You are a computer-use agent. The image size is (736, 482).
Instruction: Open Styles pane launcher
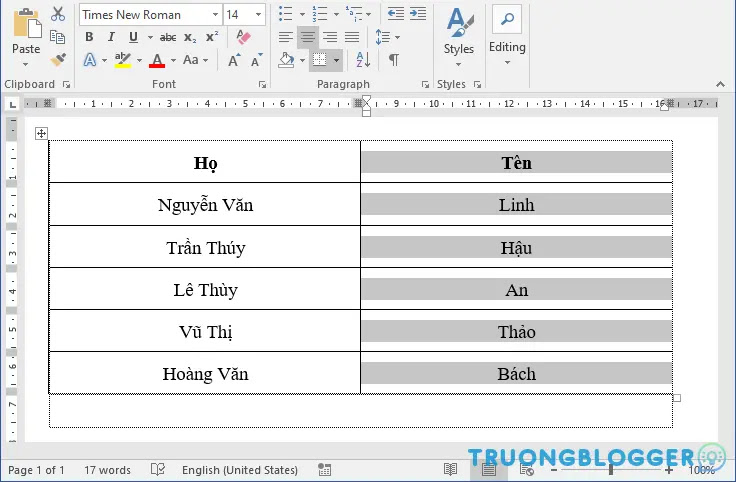(x=477, y=84)
